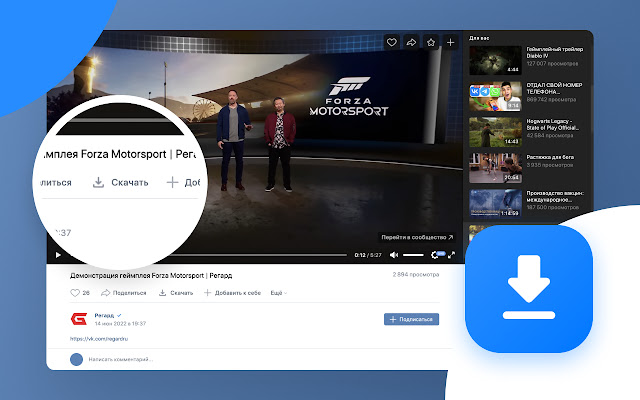The image size is (640, 400).
Task: Open Регард community logo avatar
Action: 79,319
